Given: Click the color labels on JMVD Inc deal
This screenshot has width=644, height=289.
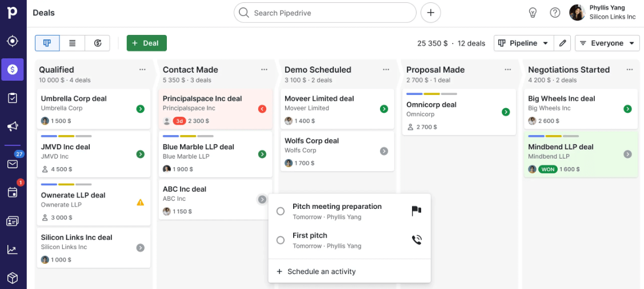Looking at the screenshot, I should click(66, 136).
